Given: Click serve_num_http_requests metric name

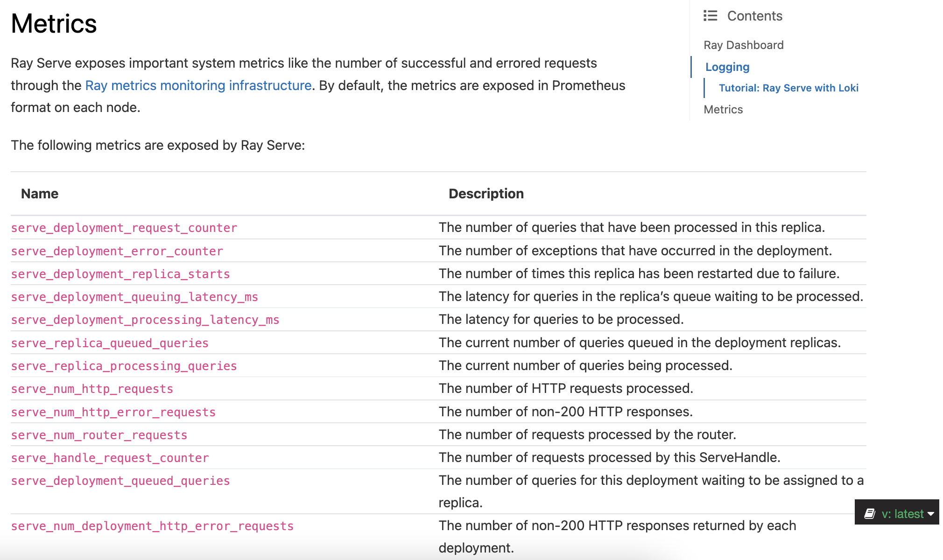Looking at the screenshot, I should tap(91, 389).
